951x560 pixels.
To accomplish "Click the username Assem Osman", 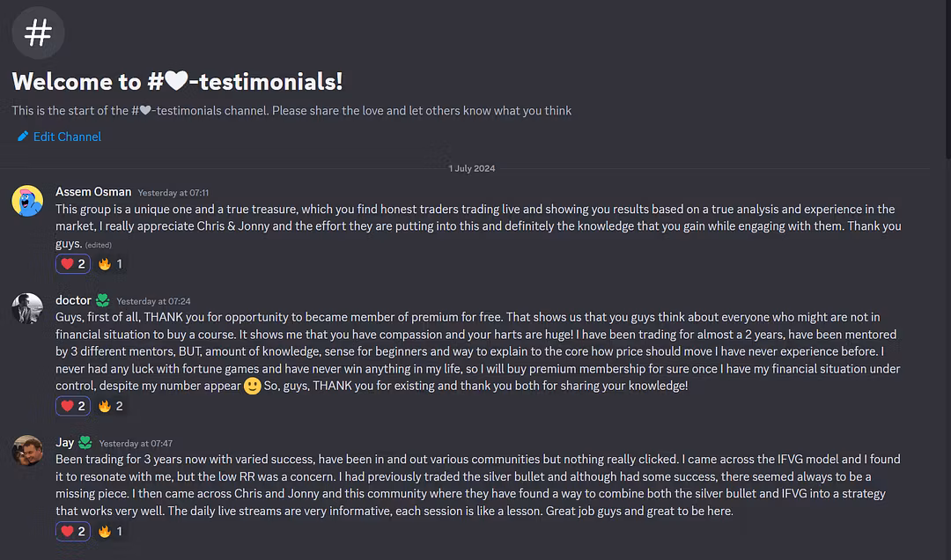I will tap(93, 192).
